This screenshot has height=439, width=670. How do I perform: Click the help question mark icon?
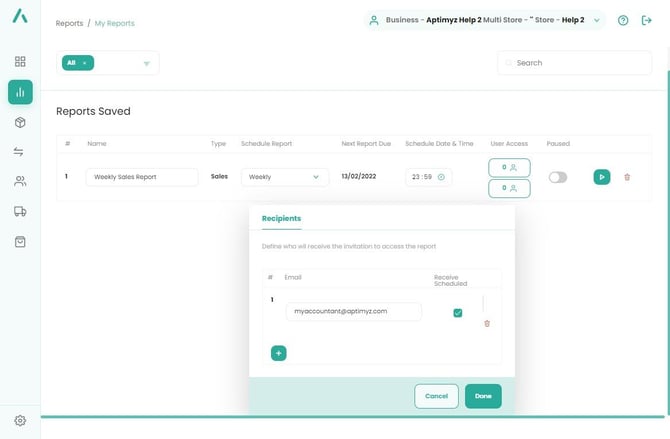click(623, 20)
